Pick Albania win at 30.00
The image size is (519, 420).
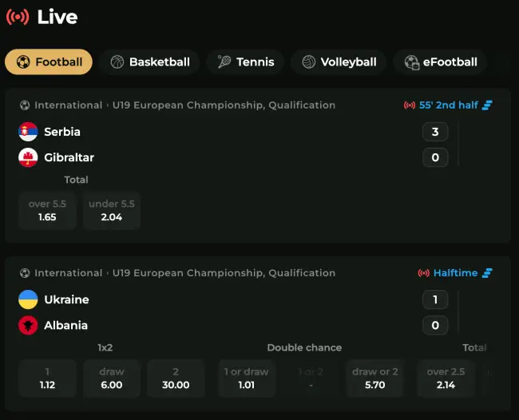(176, 378)
